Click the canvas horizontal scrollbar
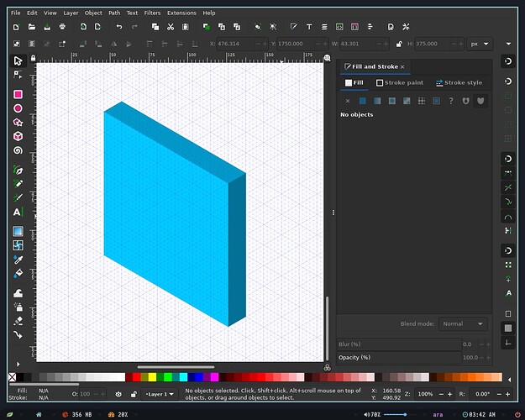Viewport: 525px width, 420px height. point(176,367)
